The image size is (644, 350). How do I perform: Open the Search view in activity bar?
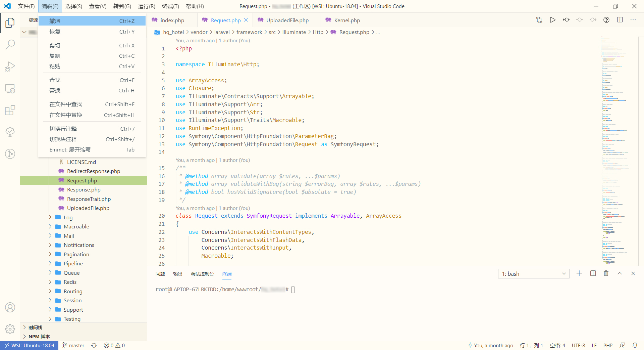pos(10,44)
